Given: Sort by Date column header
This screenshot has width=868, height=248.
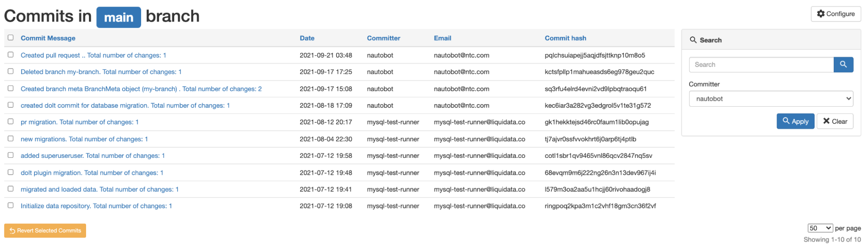Looking at the screenshot, I should (307, 38).
